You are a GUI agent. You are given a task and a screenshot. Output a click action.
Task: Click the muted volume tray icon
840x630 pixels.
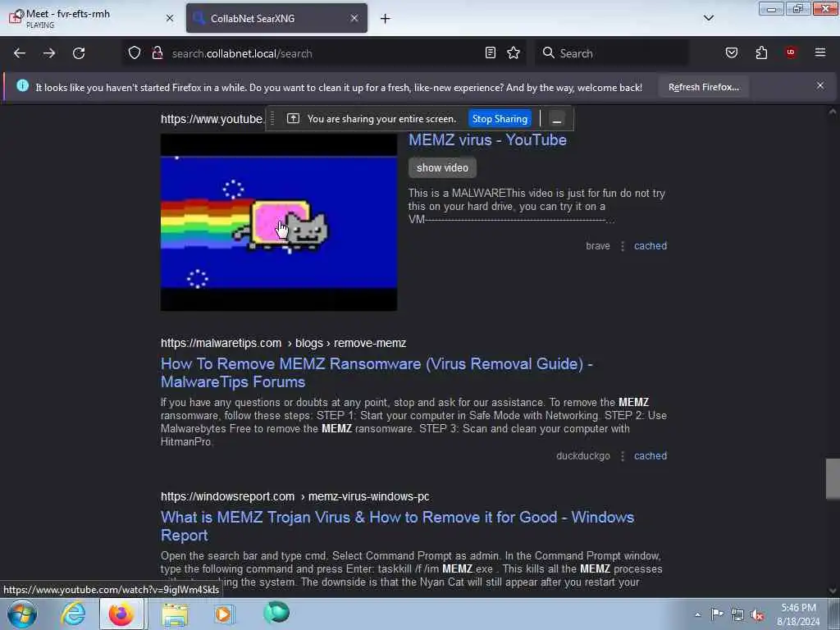tap(757, 615)
